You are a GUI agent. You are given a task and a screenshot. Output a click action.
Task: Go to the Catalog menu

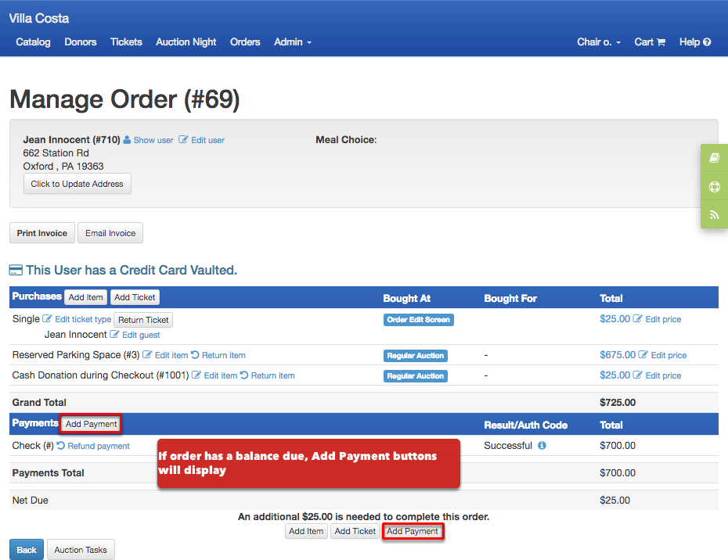pyautogui.click(x=33, y=42)
